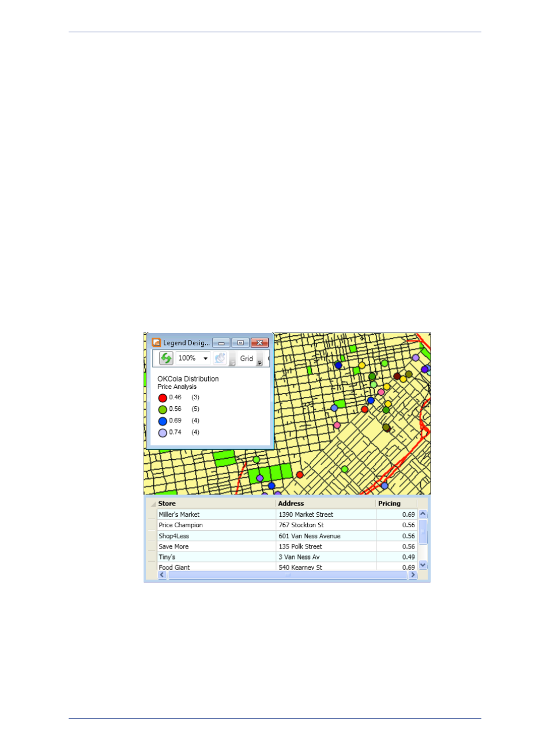Click the table select-all corner cell
Screen dimensions: 550x756
(x=152, y=504)
